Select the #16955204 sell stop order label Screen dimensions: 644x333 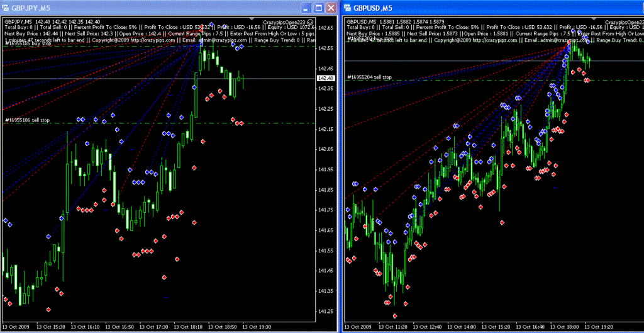[369, 77]
